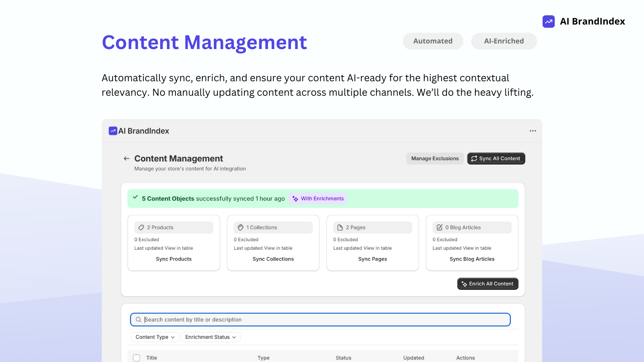The height and width of the screenshot is (362, 644).
Task: Click Sync Blog Articles on the blog card
Action: tap(472, 259)
